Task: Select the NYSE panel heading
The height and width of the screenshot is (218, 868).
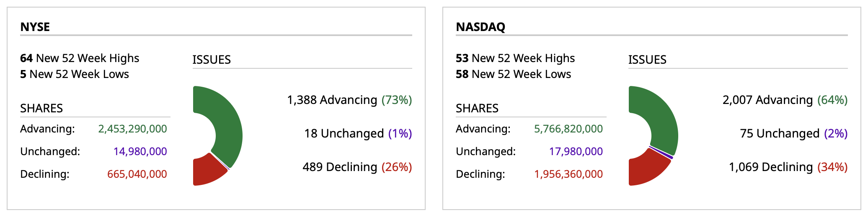Action: (x=35, y=27)
